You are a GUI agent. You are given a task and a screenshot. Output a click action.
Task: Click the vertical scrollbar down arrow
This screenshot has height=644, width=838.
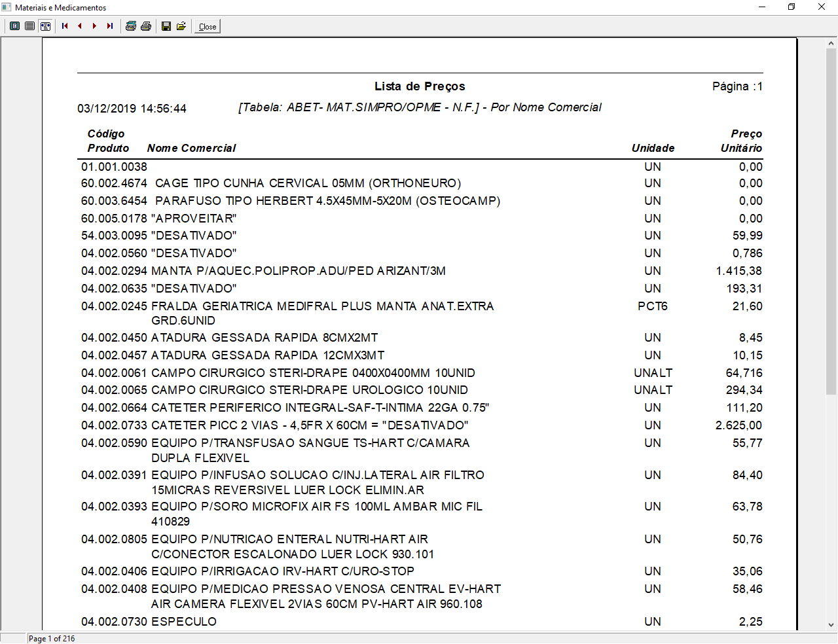pos(831,624)
